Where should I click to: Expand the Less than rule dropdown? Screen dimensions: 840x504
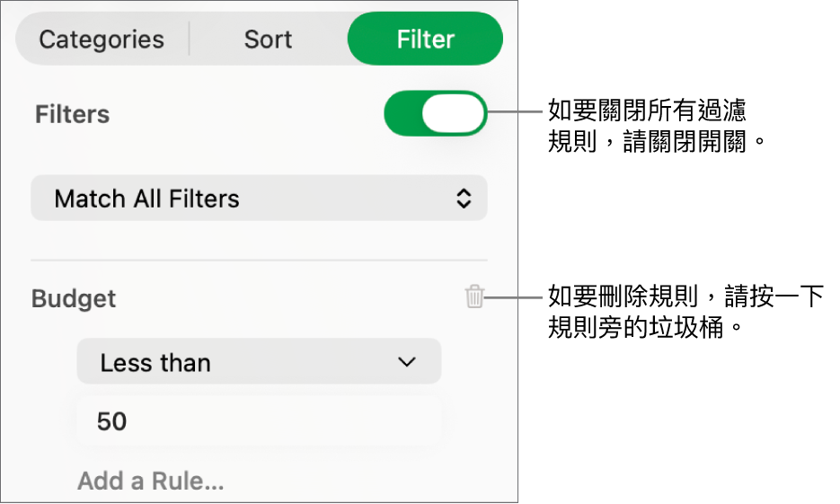pos(259,362)
